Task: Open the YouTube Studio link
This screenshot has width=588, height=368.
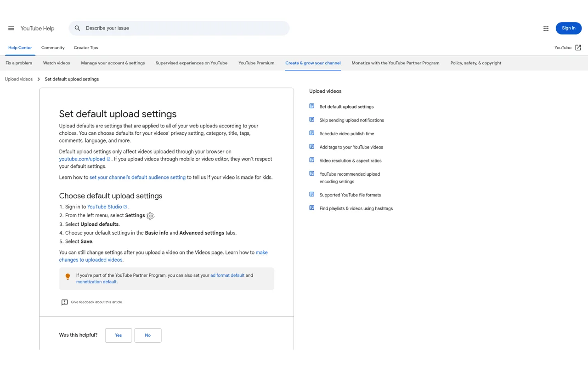Action: [x=105, y=207]
